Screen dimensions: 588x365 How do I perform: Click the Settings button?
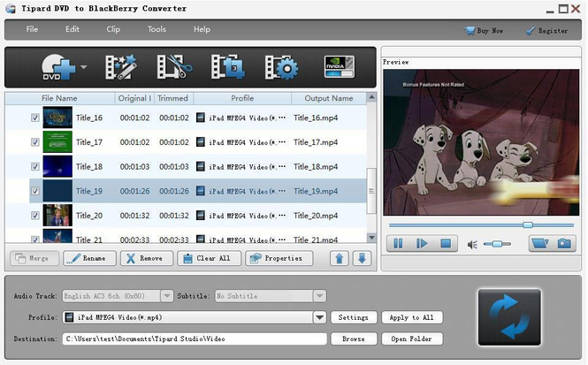click(354, 317)
